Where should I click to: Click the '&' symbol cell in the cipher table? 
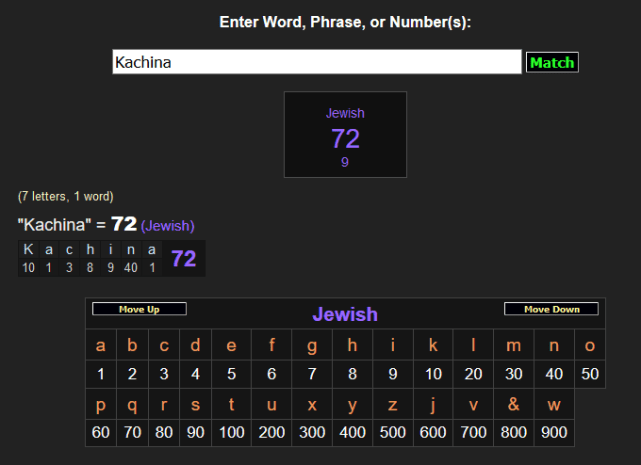click(513, 404)
